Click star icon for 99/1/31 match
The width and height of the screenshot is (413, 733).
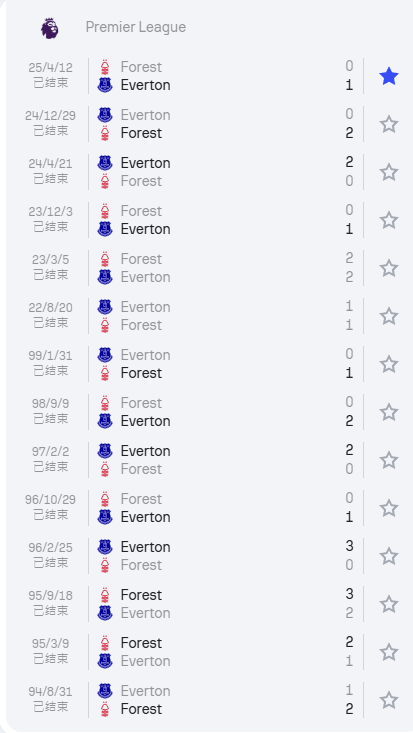[x=389, y=364]
